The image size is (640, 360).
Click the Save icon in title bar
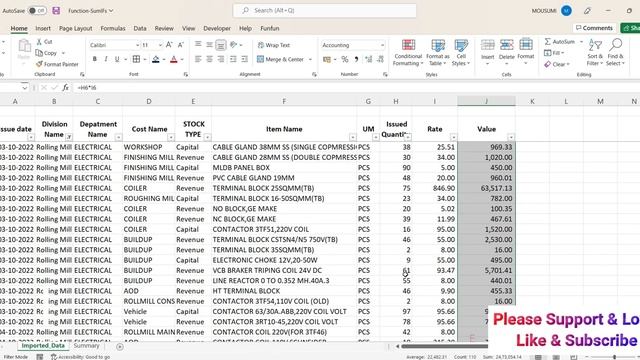click(56, 11)
